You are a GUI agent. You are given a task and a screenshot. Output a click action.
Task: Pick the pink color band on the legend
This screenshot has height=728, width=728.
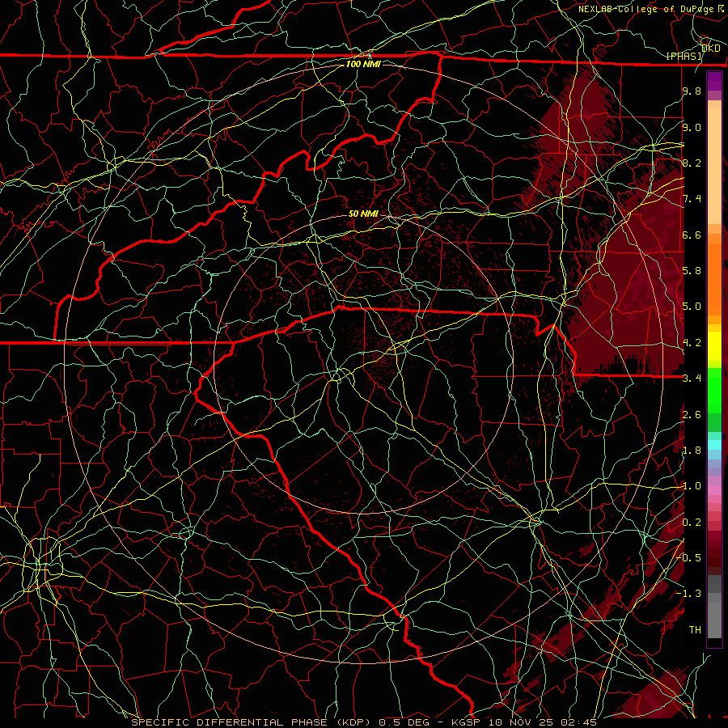[714, 490]
